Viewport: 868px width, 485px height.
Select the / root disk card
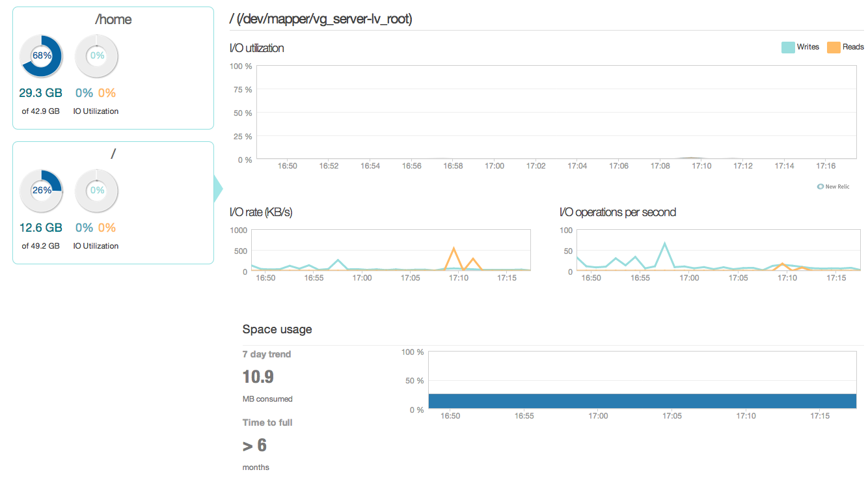[113, 202]
